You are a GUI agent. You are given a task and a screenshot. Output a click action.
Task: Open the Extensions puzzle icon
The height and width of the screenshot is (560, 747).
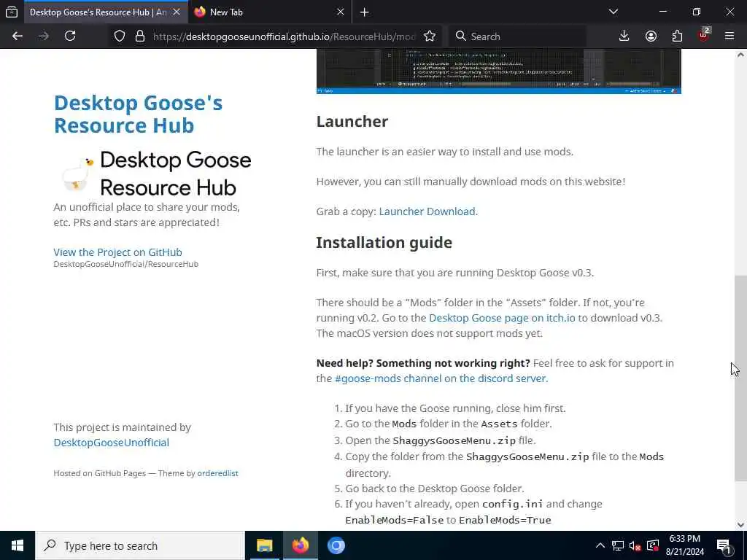click(x=677, y=36)
